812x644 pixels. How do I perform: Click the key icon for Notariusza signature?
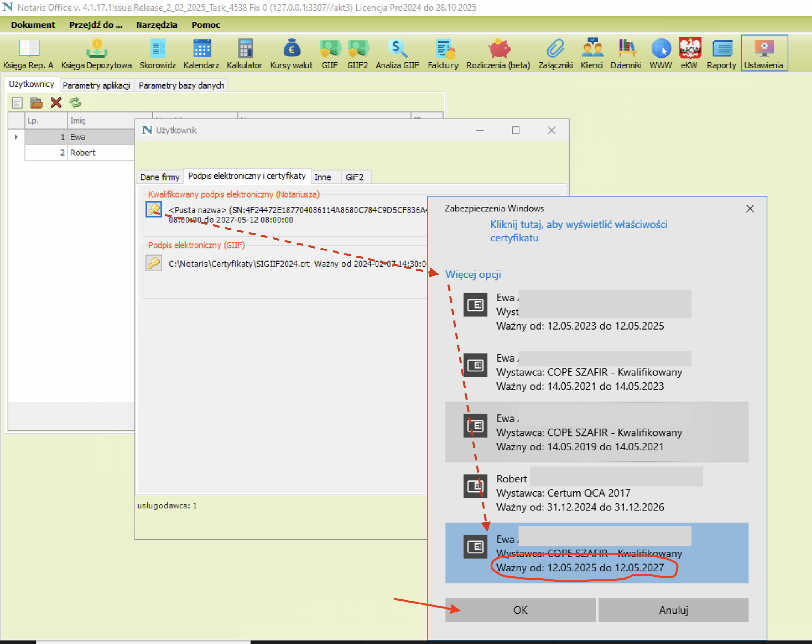pos(154,209)
